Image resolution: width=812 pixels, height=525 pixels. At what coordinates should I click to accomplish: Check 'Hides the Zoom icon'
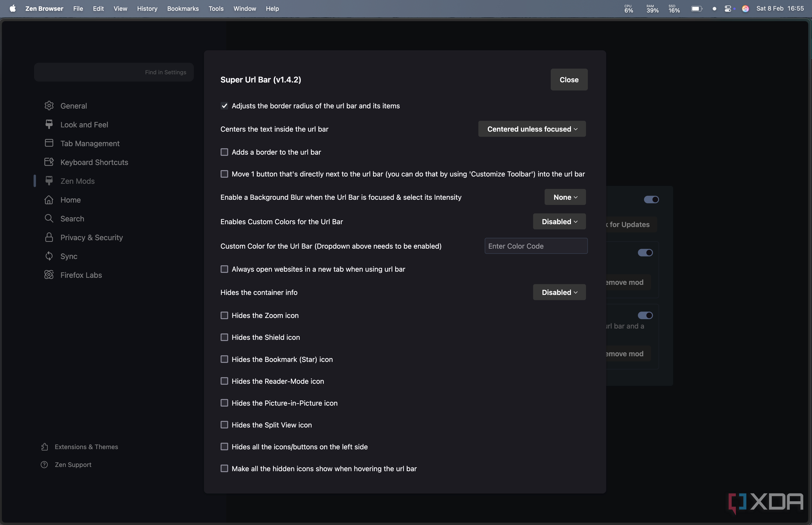[224, 315]
